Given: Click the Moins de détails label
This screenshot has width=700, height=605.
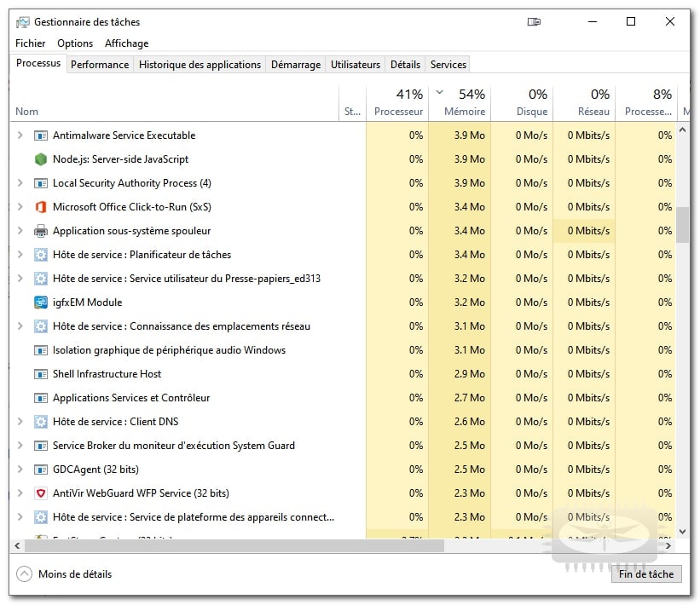Looking at the screenshot, I should coord(75,574).
